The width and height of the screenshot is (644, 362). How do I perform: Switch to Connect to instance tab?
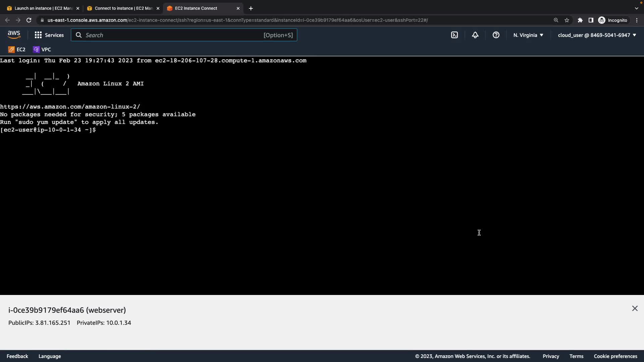point(123,8)
